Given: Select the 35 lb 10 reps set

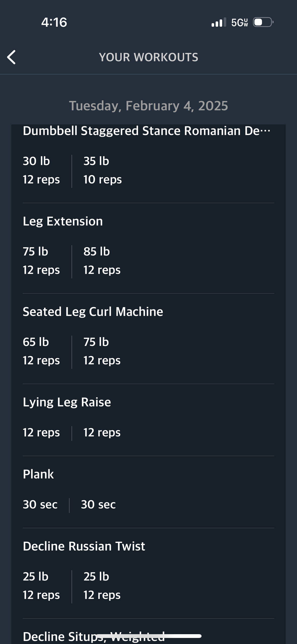Looking at the screenshot, I should pyautogui.click(x=103, y=170).
